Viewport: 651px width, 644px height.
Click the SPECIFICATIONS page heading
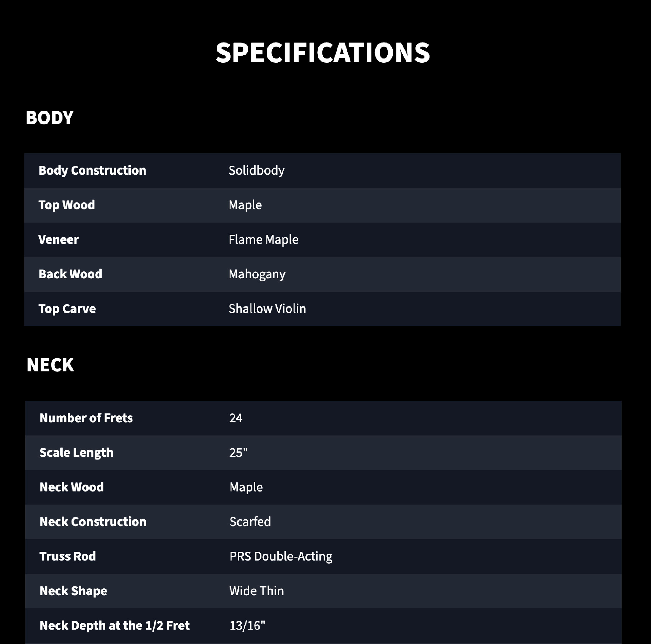pyautogui.click(x=322, y=53)
